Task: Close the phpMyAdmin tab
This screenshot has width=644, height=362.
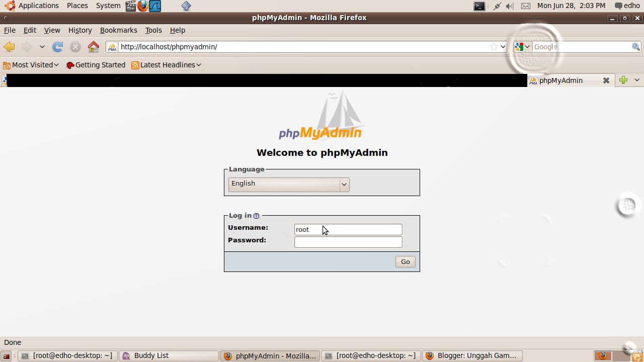Action: pyautogui.click(x=606, y=80)
